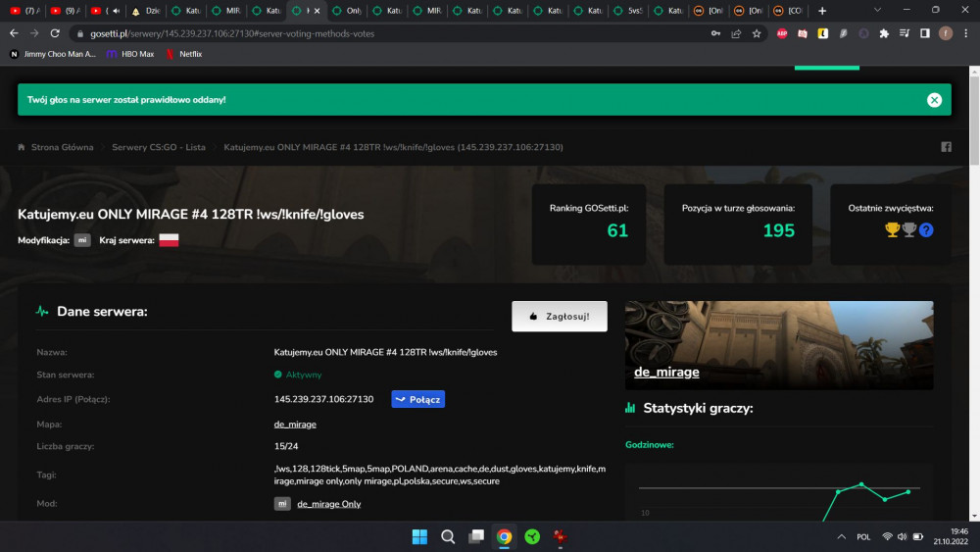Click the POL language indicator

pos(863,537)
